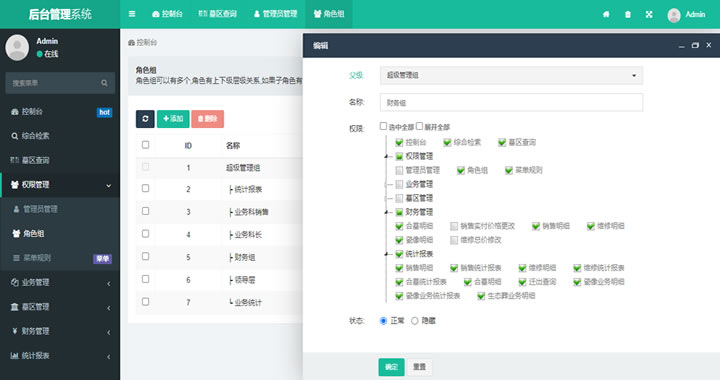Image resolution: width=720 pixels, height=380 pixels.
Task: Click the trash icon in top bar
Action: pyautogui.click(x=628, y=14)
